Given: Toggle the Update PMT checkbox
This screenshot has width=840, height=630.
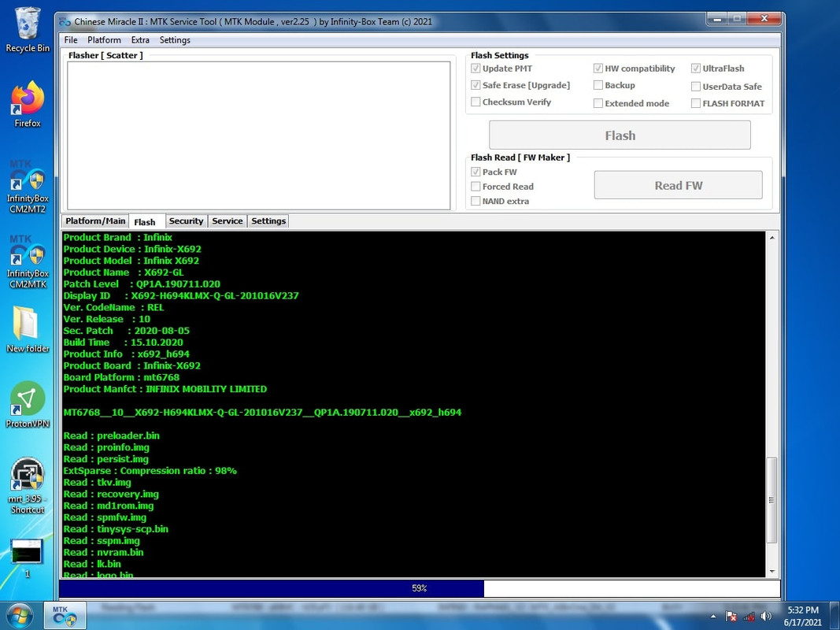Looking at the screenshot, I should coord(476,68).
